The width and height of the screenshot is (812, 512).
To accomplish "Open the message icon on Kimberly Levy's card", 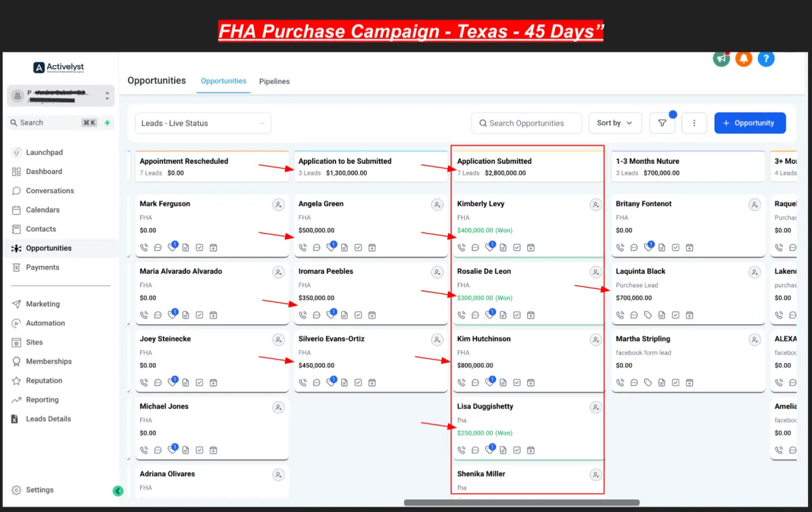I will (475, 248).
